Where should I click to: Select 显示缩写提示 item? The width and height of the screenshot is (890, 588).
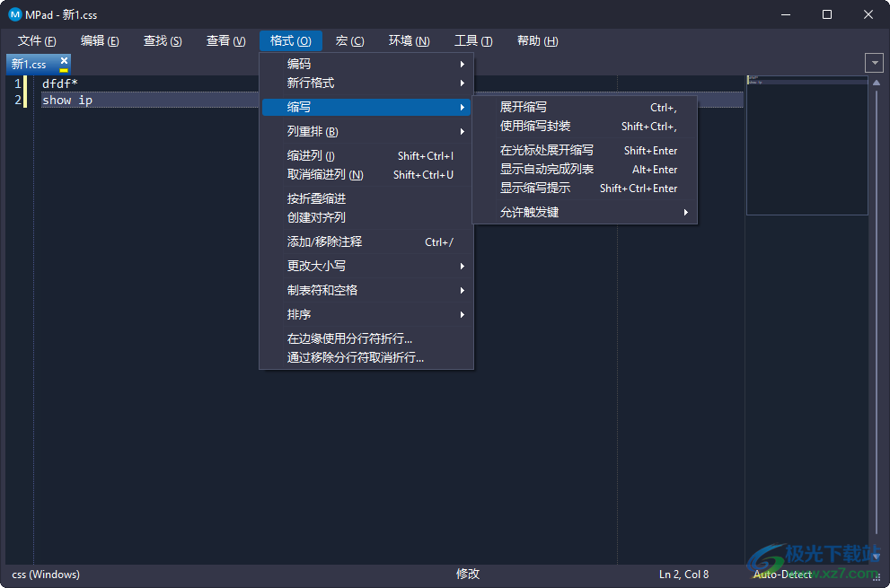pos(585,188)
